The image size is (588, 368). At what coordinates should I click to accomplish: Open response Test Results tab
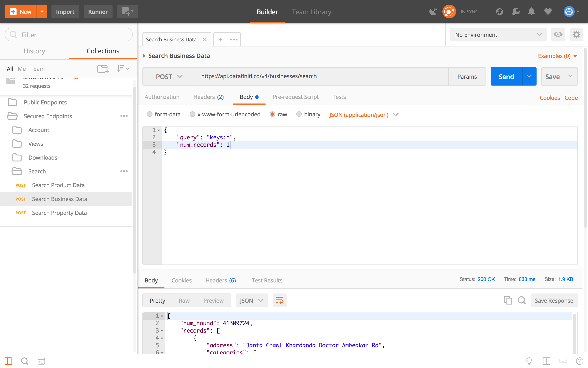click(267, 280)
